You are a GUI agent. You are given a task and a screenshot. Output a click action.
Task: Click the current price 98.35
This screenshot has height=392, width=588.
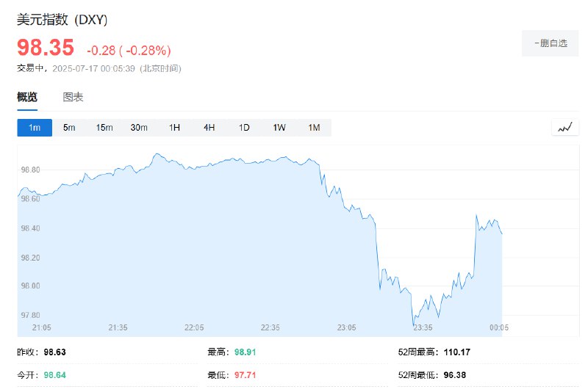[46, 48]
